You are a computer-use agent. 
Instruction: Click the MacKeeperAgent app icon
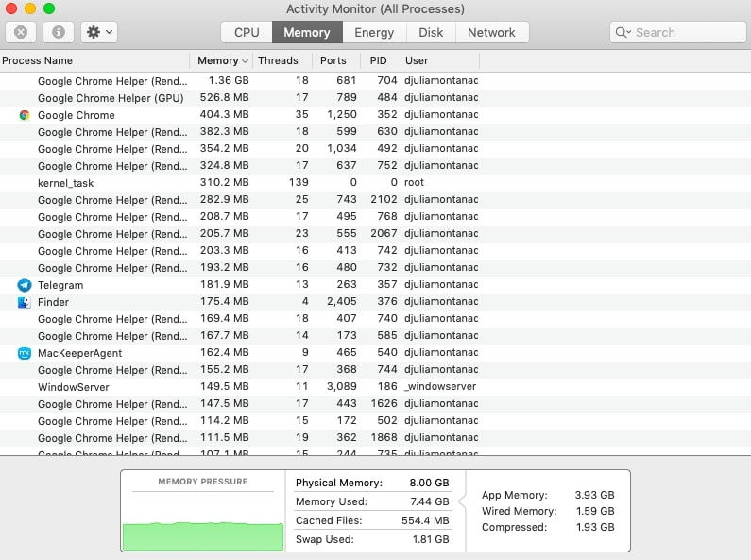coord(25,353)
